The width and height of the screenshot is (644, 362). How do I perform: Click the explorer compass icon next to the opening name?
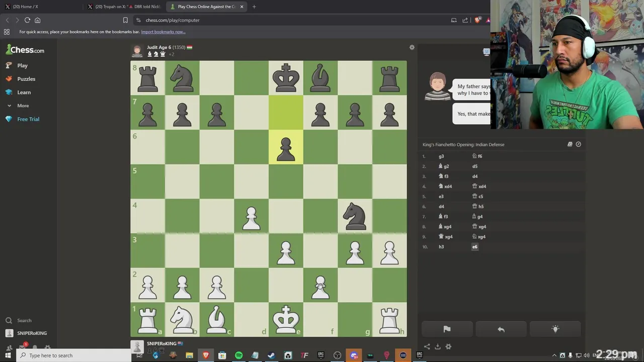579,144
